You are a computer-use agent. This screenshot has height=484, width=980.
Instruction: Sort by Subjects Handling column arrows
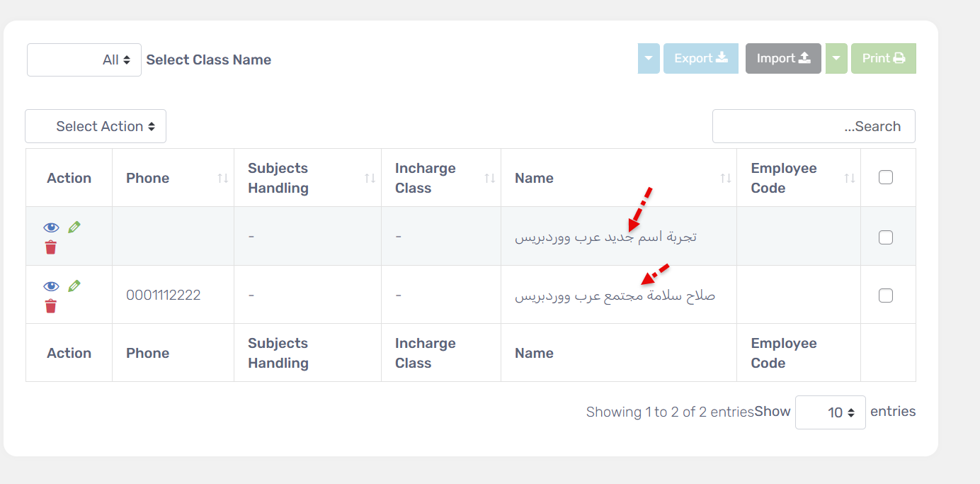(x=370, y=178)
